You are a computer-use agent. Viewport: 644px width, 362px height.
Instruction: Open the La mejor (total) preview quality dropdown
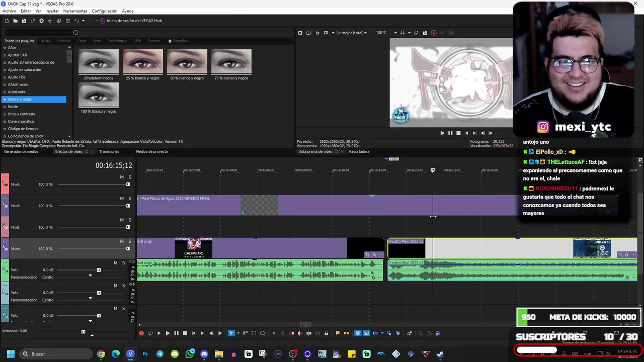pos(352,33)
